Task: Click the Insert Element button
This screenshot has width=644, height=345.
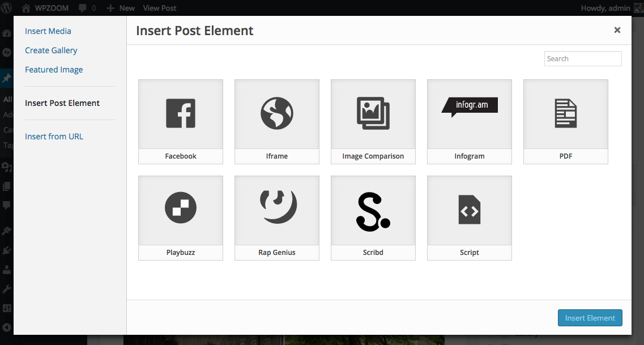Action: pos(590,318)
